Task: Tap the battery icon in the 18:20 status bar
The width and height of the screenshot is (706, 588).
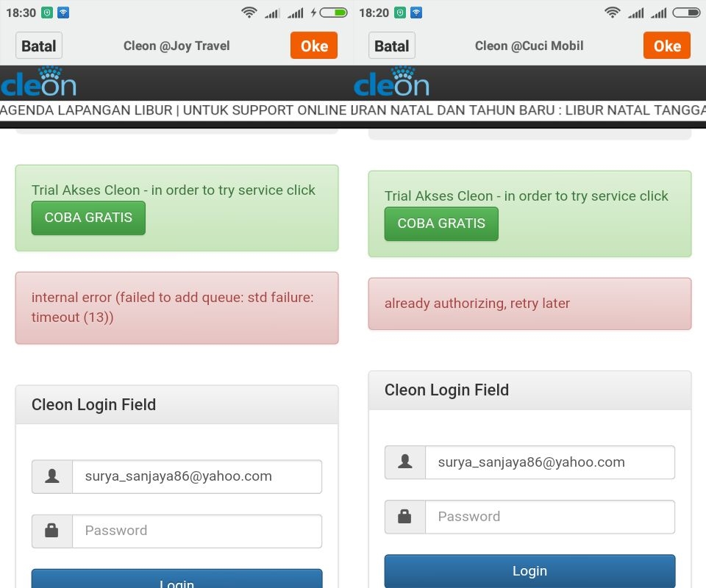Action: [687, 12]
